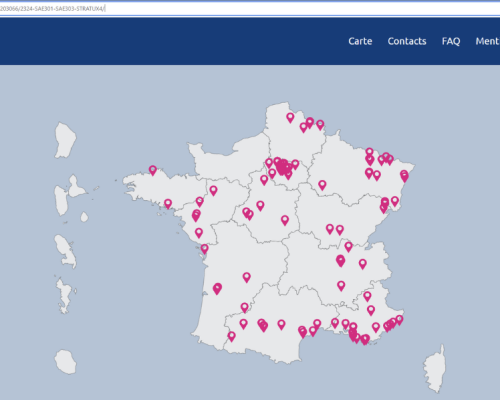Viewport: 500px width, 400px height.
Task: Select the marker near Strasbourg on the eastern border
Action: tap(404, 176)
